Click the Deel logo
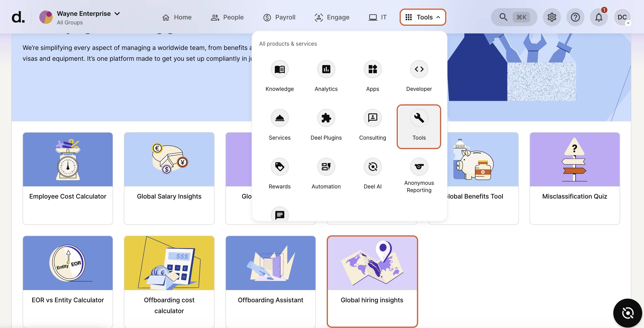This screenshot has height=328, width=644. coord(18,17)
